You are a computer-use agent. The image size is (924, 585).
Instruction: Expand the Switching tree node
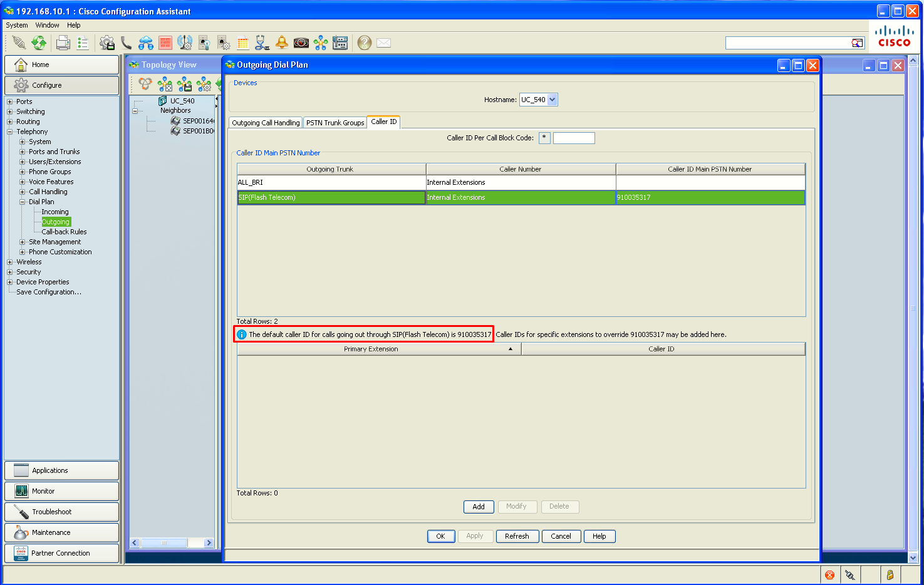[x=9, y=111]
